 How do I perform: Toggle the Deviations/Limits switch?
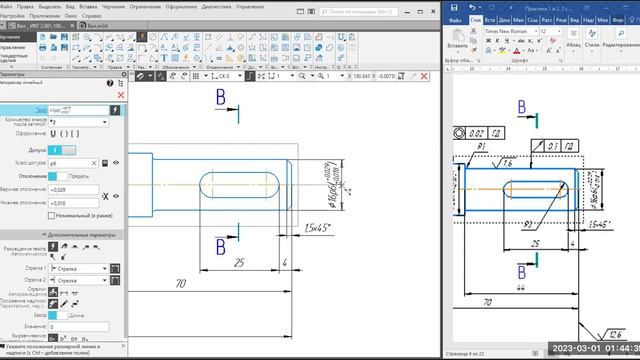point(58,176)
